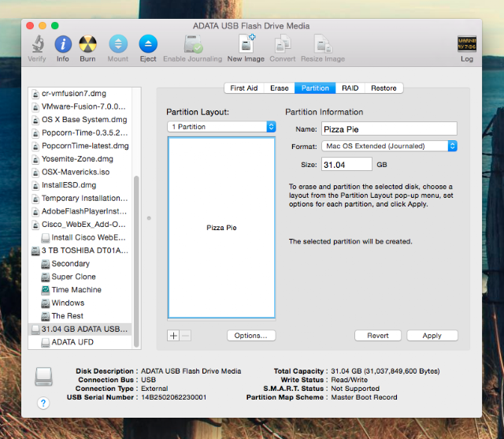Click the sidebar split divider handle
Viewport: 504px width, 439px height.
point(149,218)
